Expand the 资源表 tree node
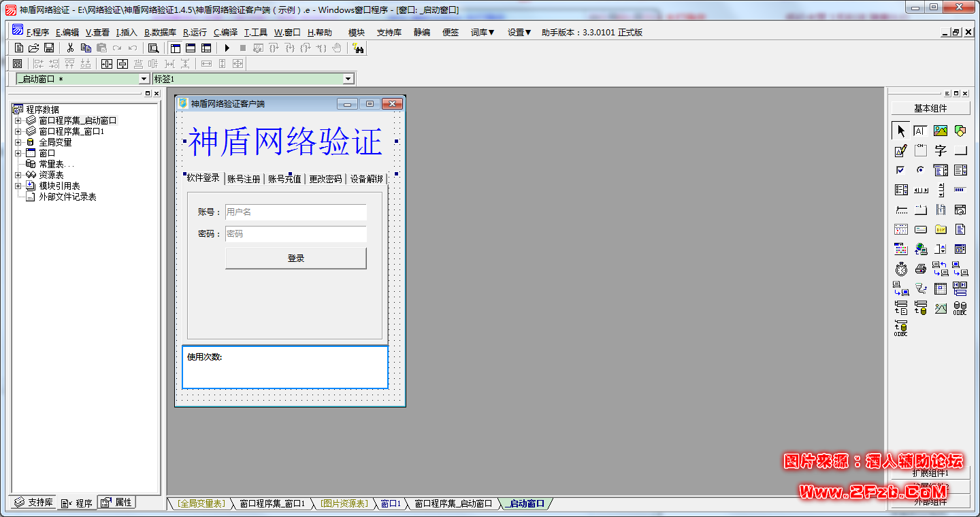Image resolution: width=980 pixels, height=517 pixels. click(18, 175)
